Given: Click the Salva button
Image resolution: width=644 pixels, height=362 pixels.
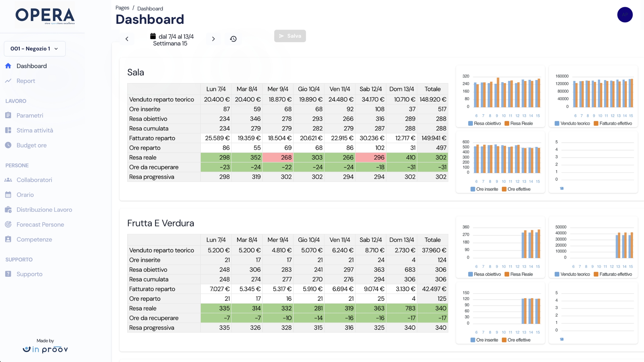Looking at the screenshot, I should [290, 36].
